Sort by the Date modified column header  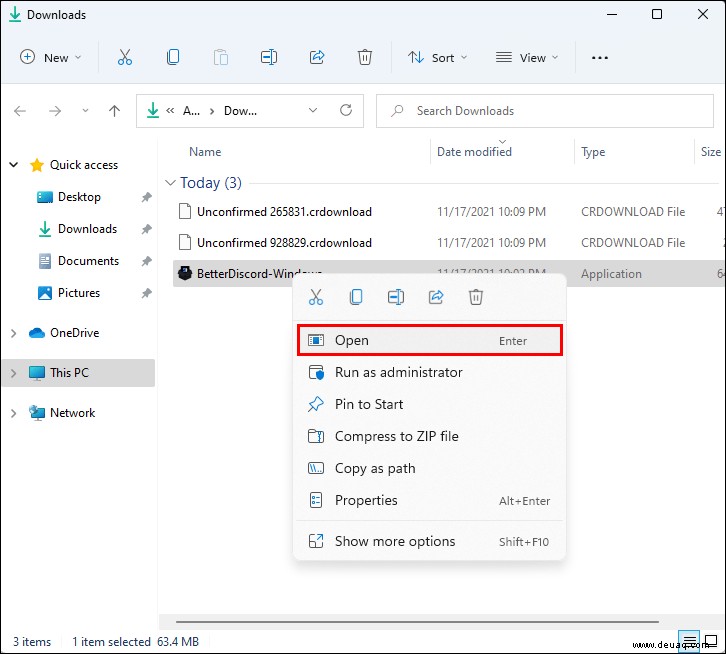tap(474, 152)
